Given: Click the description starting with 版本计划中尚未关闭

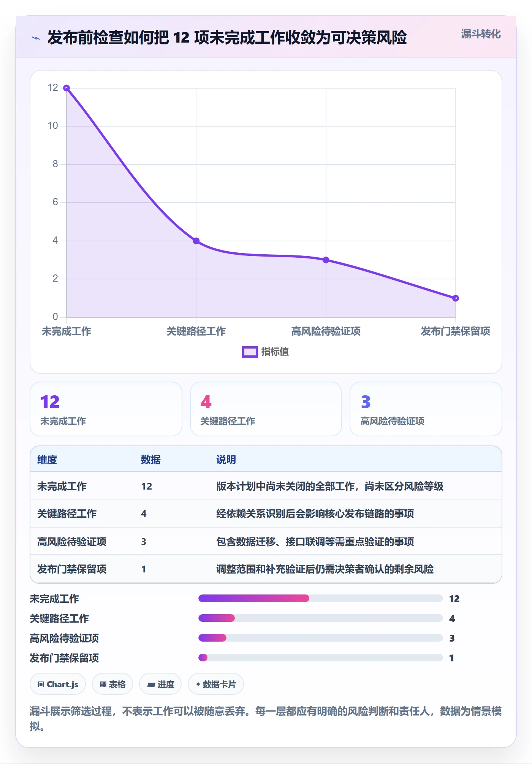Looking at the screenshot, I should coord(330,487).
